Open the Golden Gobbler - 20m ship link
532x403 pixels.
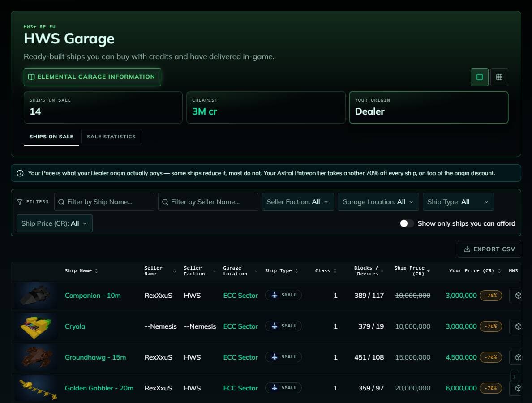[x=99, y=388]
